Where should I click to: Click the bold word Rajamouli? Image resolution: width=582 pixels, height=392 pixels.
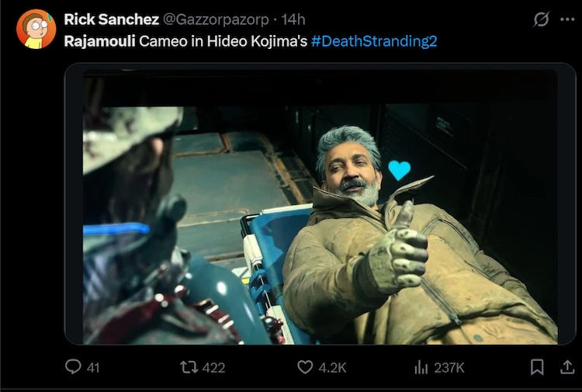pyautogui.click(x=99, y=40)
